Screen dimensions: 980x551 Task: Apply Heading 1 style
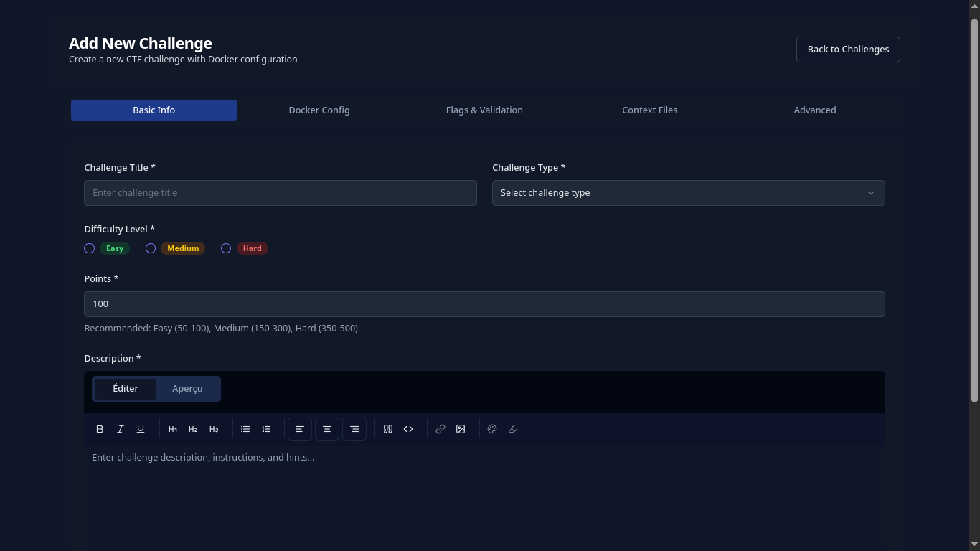(x=173, y=429)
